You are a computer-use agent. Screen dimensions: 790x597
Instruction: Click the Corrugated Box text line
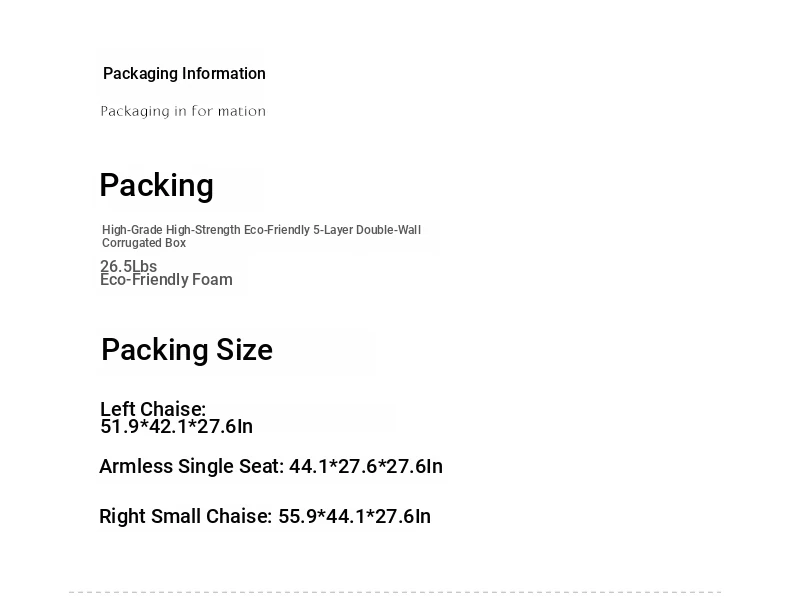point(144,243)
